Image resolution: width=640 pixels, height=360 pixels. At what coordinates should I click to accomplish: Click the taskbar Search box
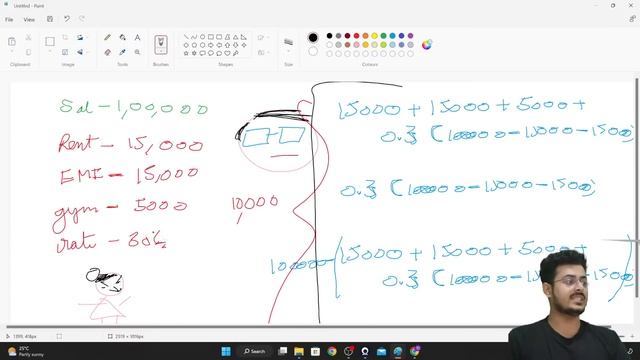255,351
